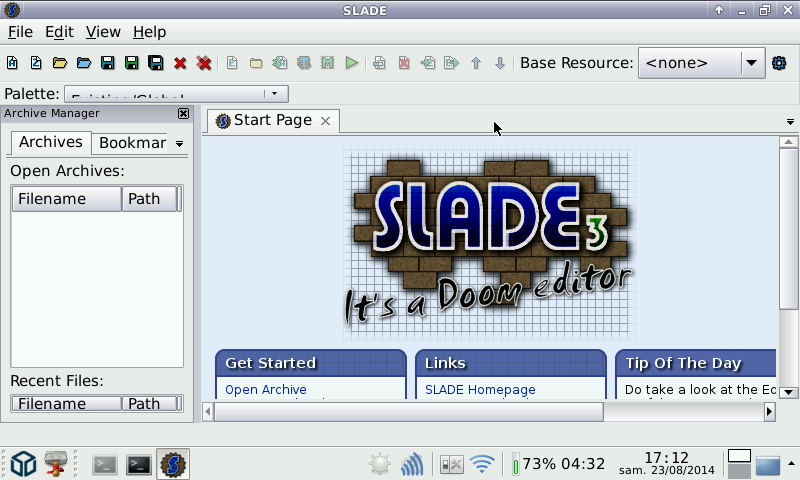The height and width of the screenshot is (480, 800).
Task: Click the double red X Close All icon
Action: pos(204,63)
